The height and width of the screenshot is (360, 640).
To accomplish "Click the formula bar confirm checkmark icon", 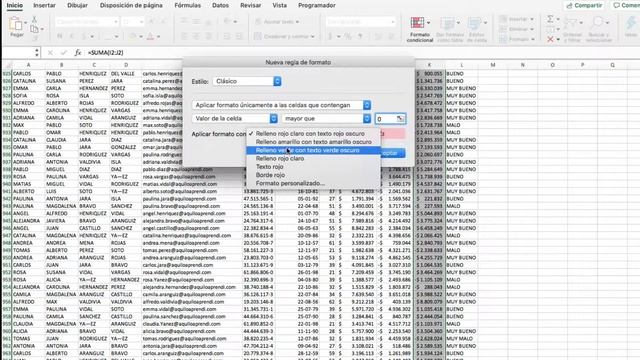I will tap(64, 53).
